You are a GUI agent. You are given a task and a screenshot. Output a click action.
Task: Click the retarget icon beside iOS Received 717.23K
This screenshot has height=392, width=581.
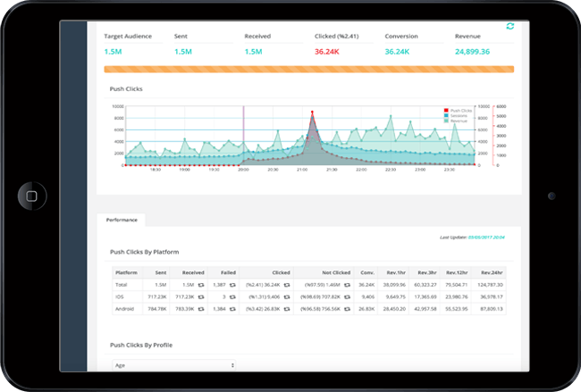tap(201, 296)
